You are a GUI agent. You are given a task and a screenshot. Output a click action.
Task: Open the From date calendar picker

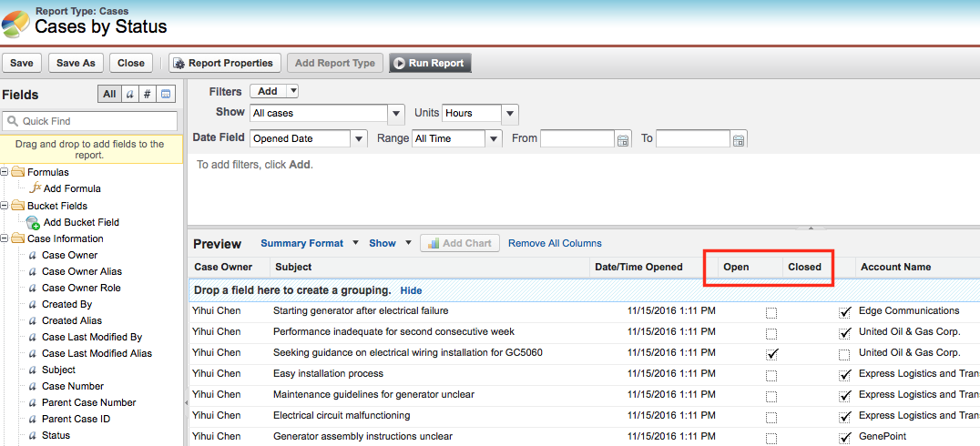click(623, 139)
